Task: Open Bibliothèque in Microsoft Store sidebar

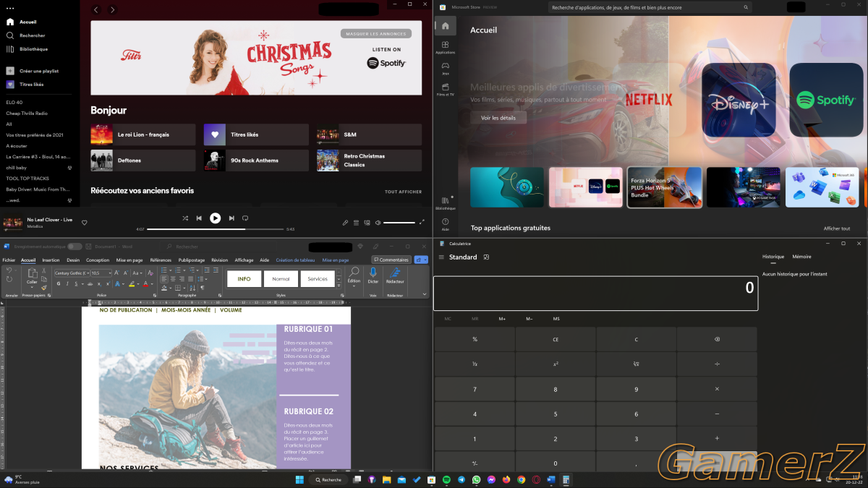Action: point(446,203)
